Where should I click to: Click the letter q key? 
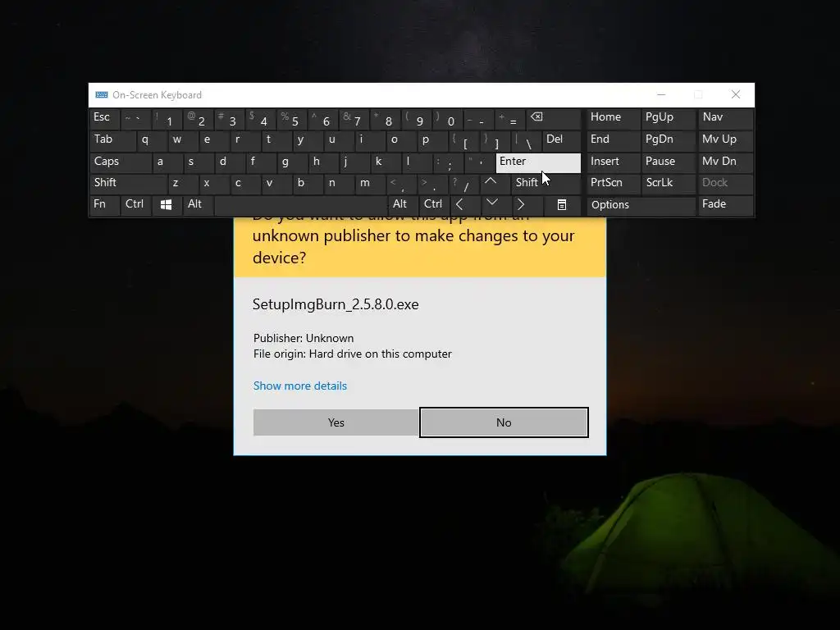(x=151, y=140)
